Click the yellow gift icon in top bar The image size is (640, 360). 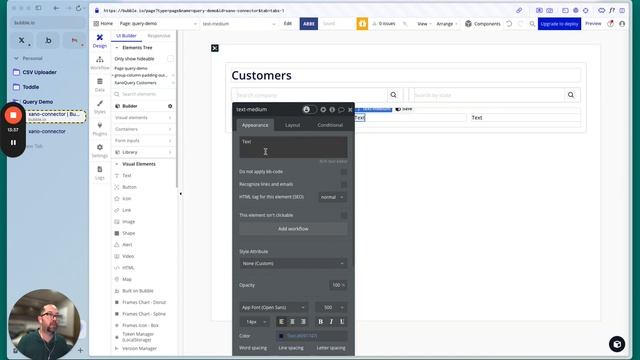(362, 24)
